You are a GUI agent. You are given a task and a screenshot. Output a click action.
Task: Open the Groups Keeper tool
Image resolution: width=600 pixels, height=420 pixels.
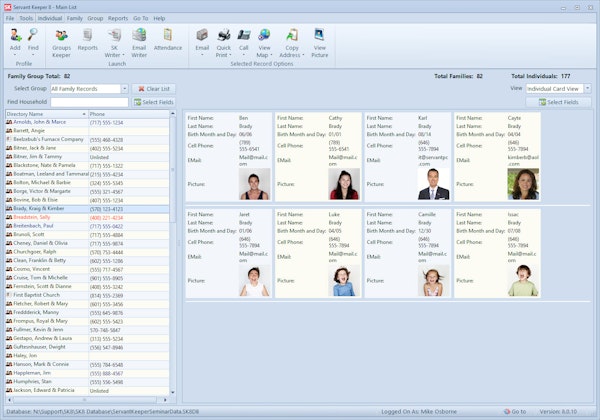pos(61,36)
